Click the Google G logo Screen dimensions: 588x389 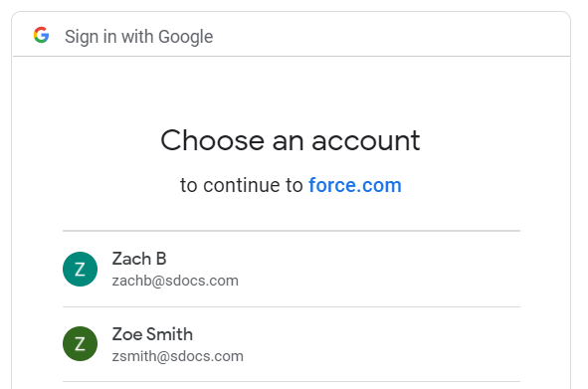click(41, 35)
